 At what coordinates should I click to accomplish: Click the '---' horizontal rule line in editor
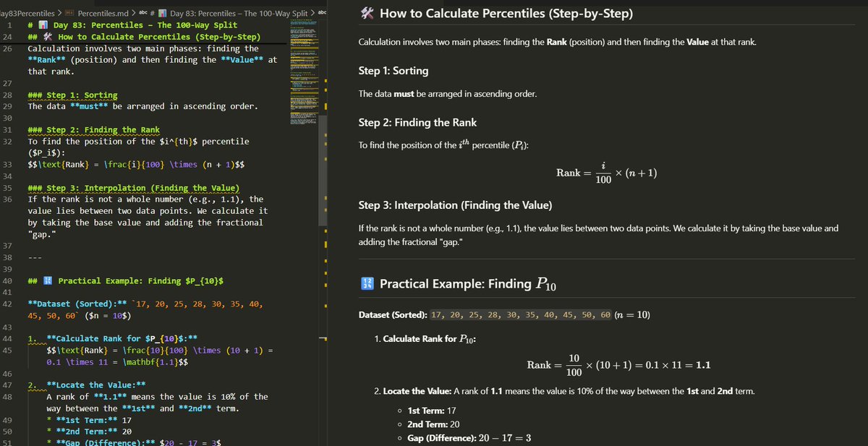click(35, 257)
